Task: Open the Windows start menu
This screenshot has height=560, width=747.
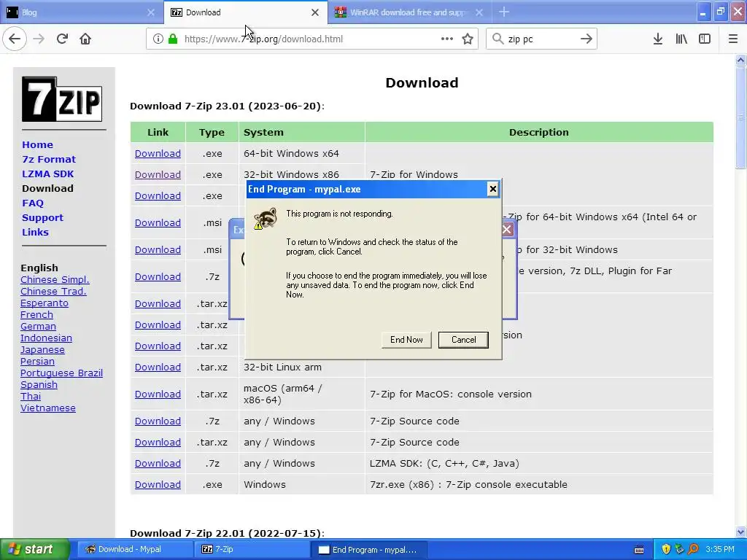Action: point(35,549)
